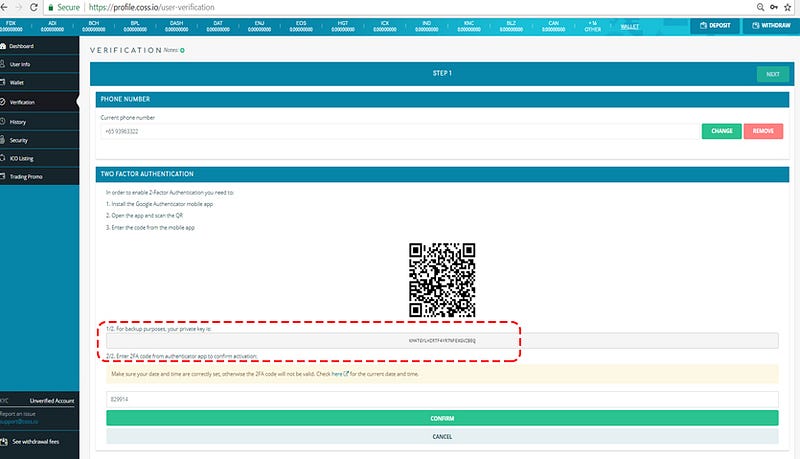
Task: Click the Wallet icon in the sidebar
Action: click(3, 82)
